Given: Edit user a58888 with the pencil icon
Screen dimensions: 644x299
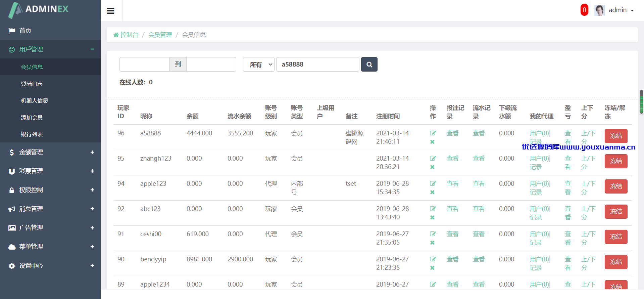Looking at the screenshot, I should (x=433, y=133).
